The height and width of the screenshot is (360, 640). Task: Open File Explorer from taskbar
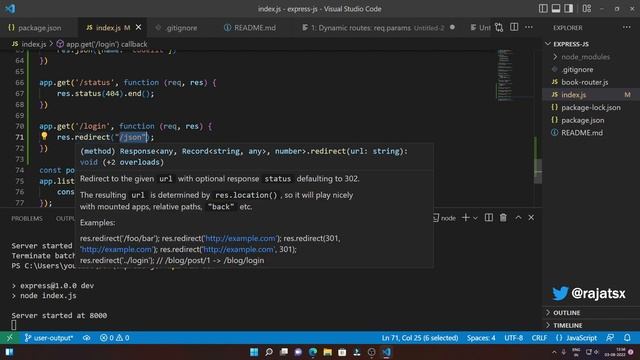(x=327, y=352)
